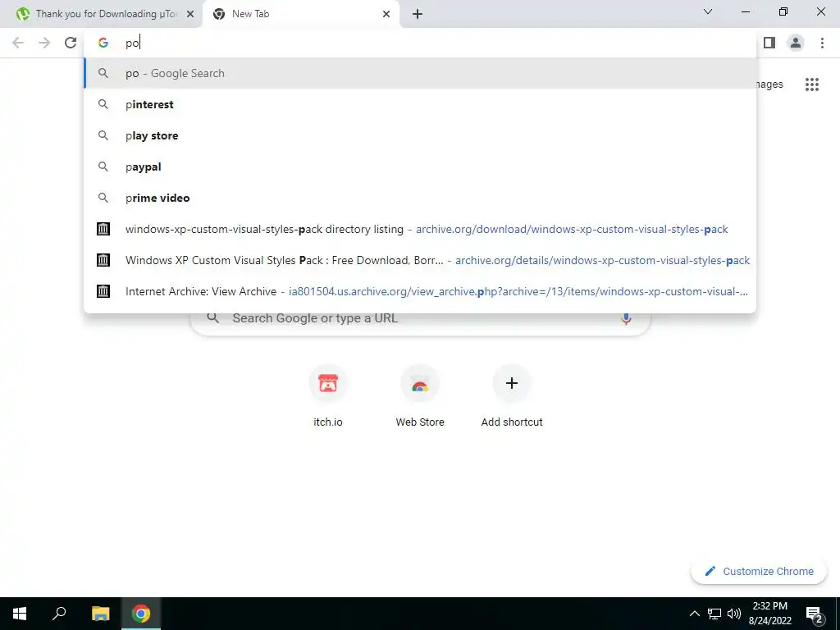Screen dimensions: 840x630
Task: Click the search icon beside prime video
Action: tap(103, 198)
